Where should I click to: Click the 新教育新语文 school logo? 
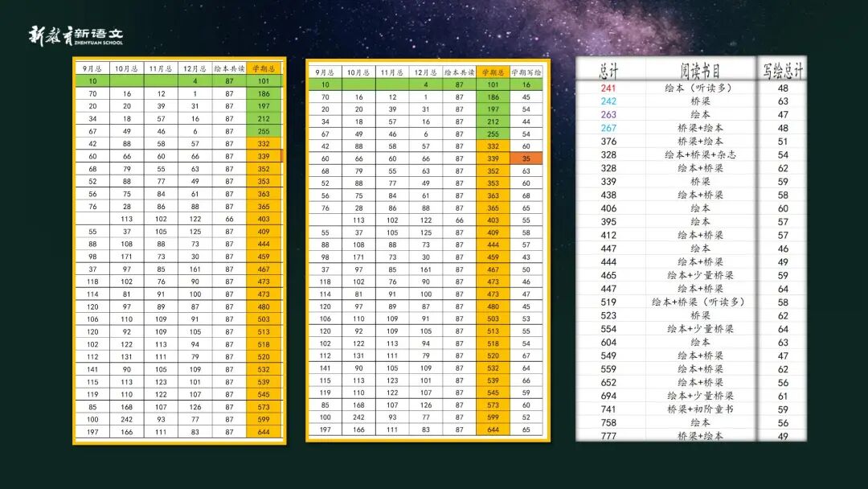pos(76,36)
